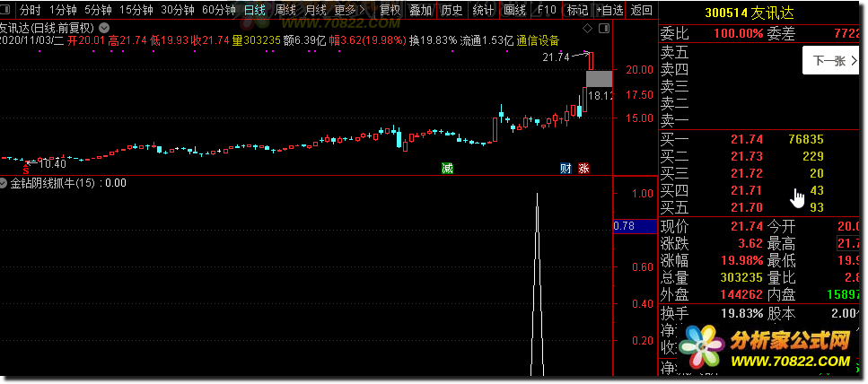Click 买一 volume 76835
This screenshot has height=384, width=868.
(x=805, y=139)
